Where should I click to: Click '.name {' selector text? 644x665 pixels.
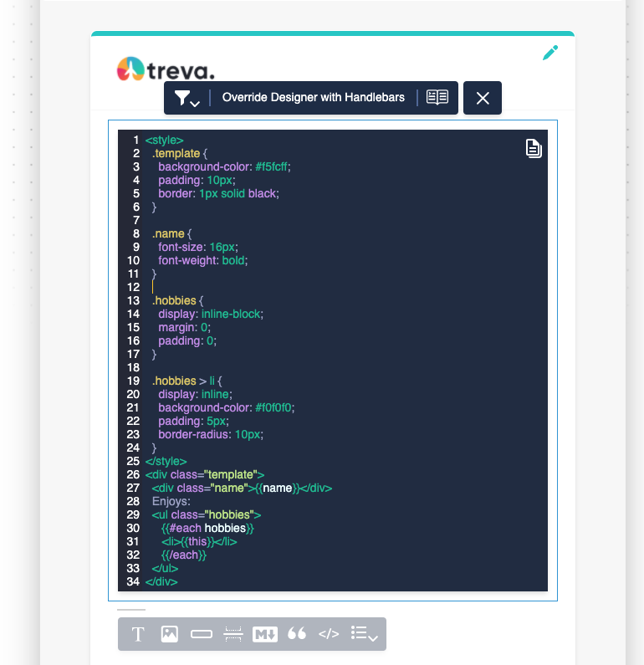coord(171,233)
